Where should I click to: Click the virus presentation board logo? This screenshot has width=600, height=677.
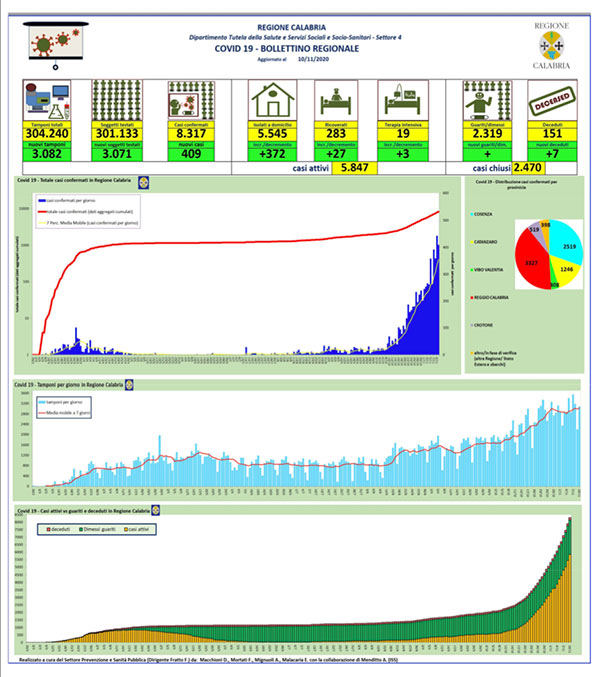coord(56,45)
